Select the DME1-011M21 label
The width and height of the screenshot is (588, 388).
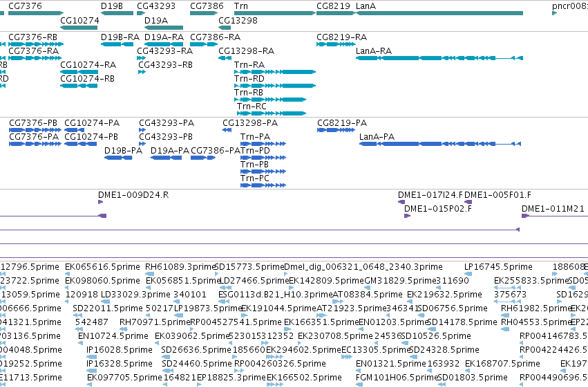click(553, 209)
